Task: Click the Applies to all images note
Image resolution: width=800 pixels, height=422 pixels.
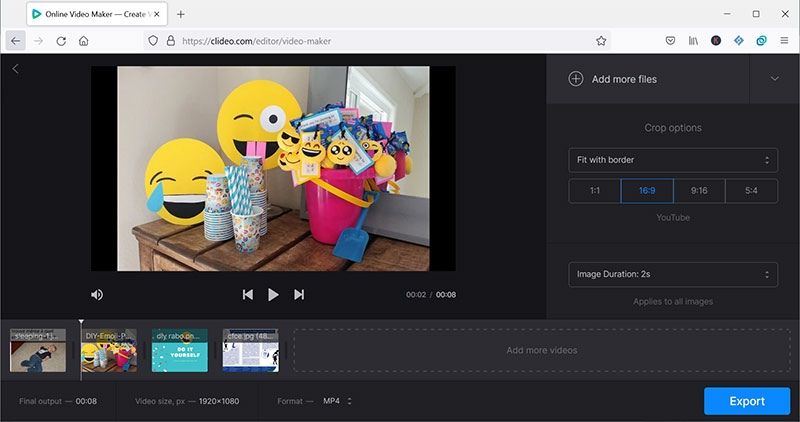Action: coord(673,302)
